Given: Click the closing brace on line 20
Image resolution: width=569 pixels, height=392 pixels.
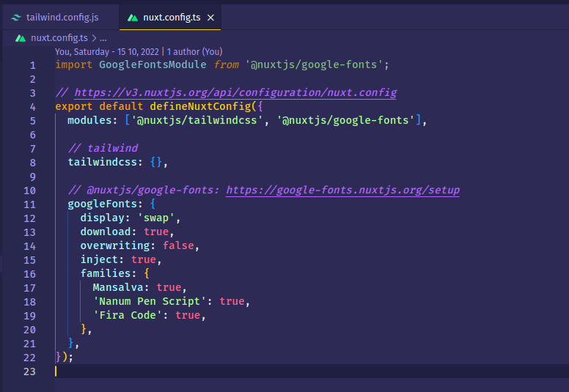Looking at the screenshot, I should [x=84, y=329].
